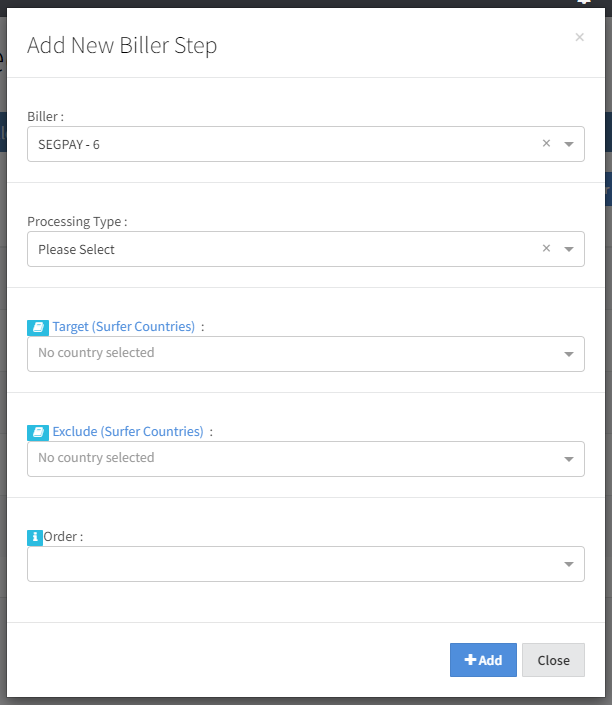Screen dimensions: 612x705
Task: Dismiss the dialog using the top-right X
Action: [x=579, y=37]
